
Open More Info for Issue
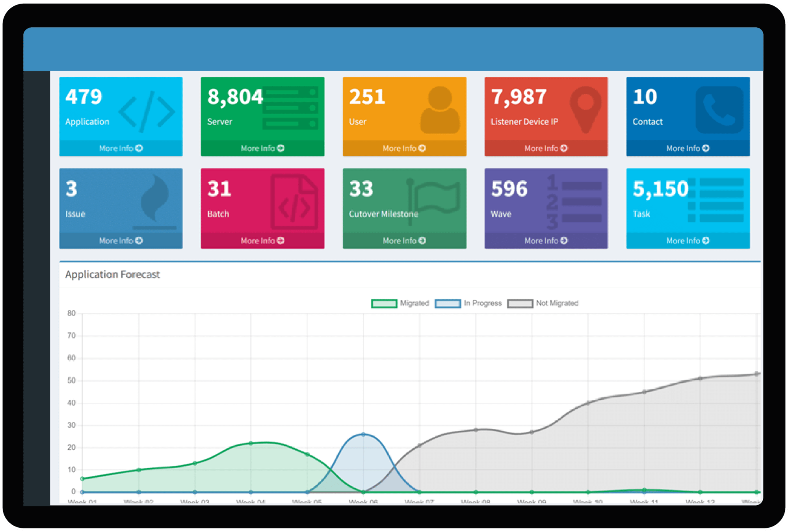[121, 241]
